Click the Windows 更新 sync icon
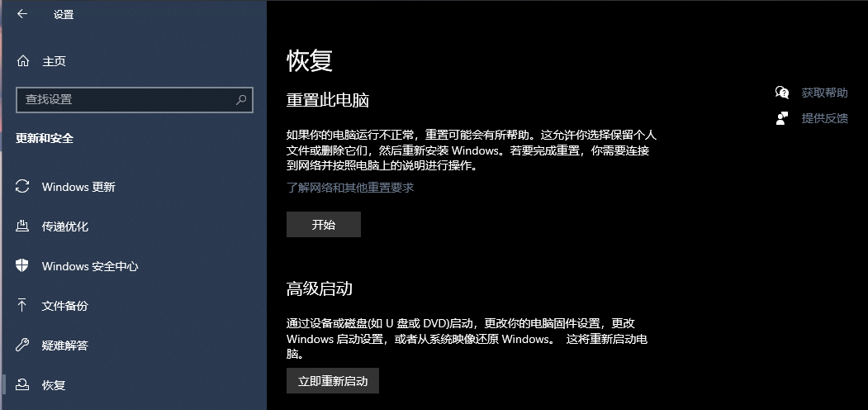The image size is (868, 410). 22,187
